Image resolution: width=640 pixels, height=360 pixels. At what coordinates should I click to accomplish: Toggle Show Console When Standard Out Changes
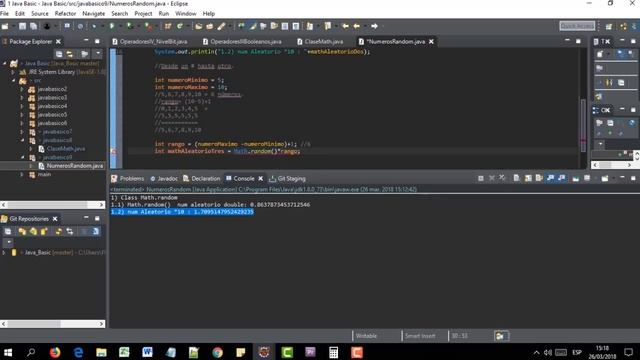551,178
